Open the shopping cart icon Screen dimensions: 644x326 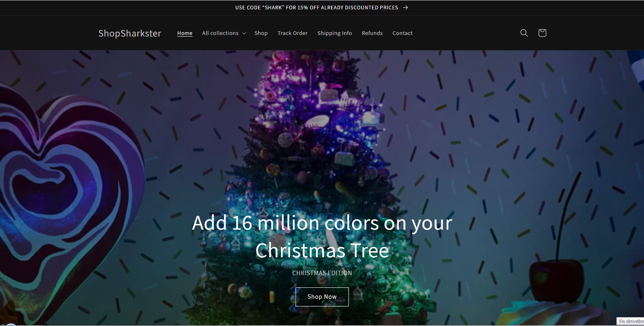click(542, 33)
